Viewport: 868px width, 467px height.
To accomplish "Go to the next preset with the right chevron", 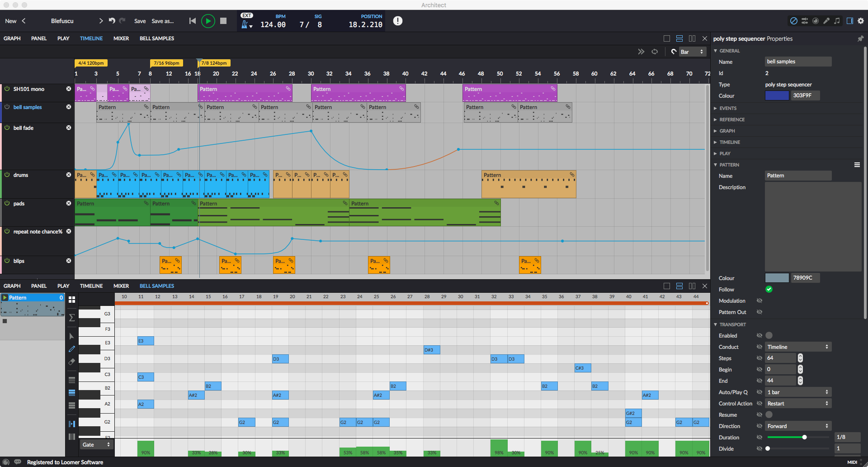I will 101,21.
